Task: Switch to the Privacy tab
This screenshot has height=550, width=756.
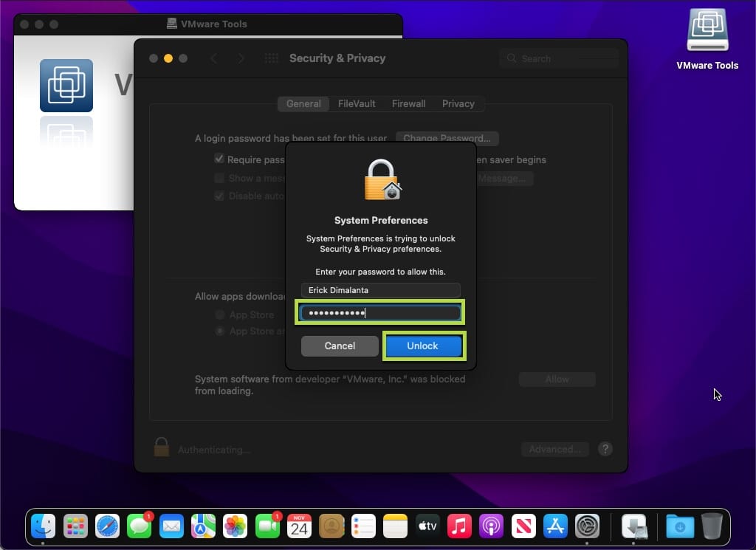Action: (458, 103)
